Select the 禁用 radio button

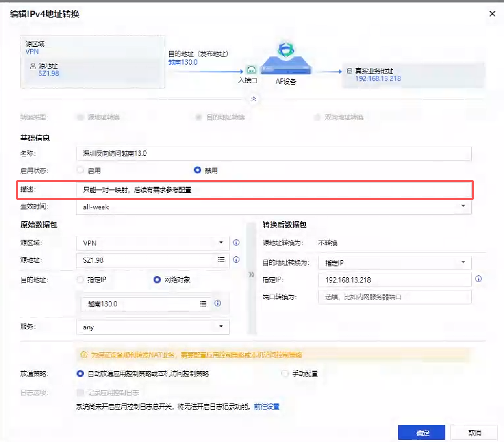pyautogui.click(x=198, y=170)
